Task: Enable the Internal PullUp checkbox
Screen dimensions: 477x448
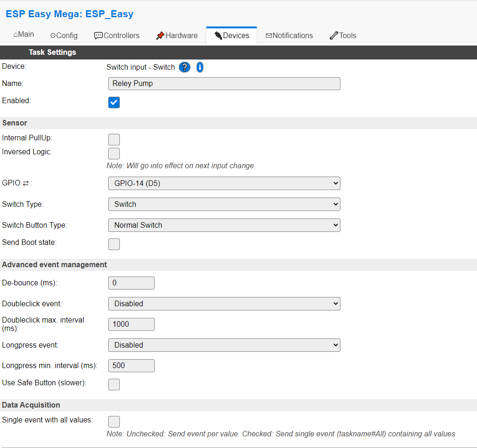Action: 114,140
